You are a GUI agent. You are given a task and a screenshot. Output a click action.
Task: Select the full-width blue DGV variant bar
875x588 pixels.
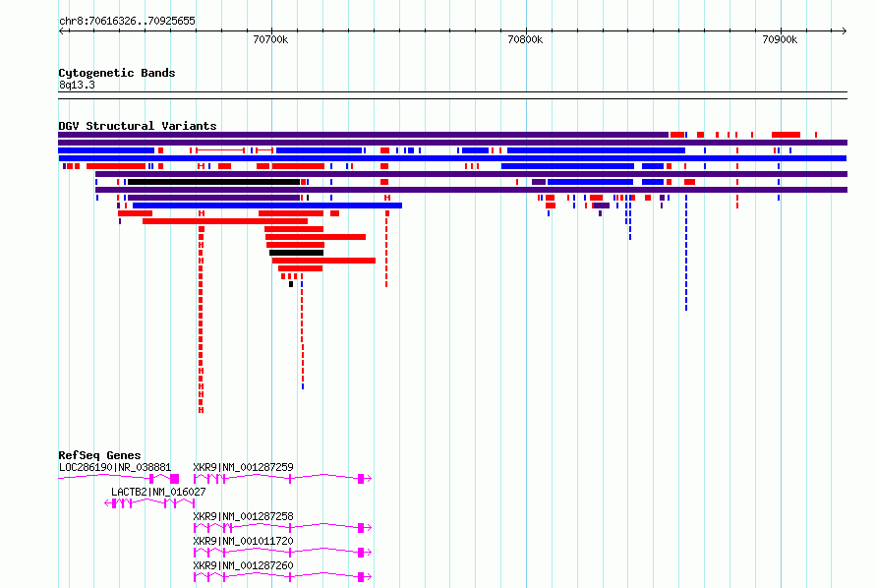pyautogui.click(x=452, y=158)
